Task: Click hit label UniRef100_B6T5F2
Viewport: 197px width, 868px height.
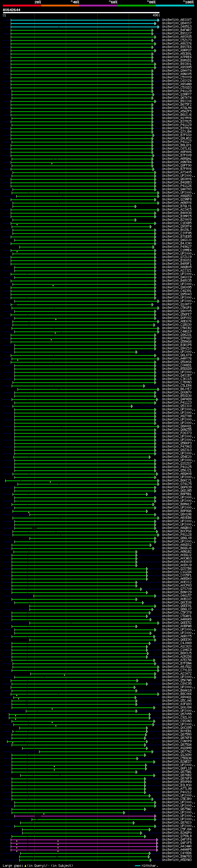Action: (x=177, y=105)
